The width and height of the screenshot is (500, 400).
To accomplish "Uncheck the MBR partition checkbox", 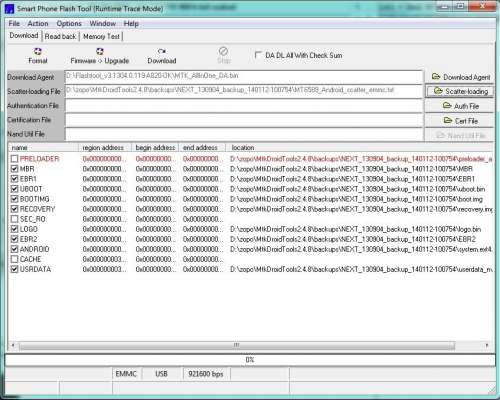I will 14,169.
